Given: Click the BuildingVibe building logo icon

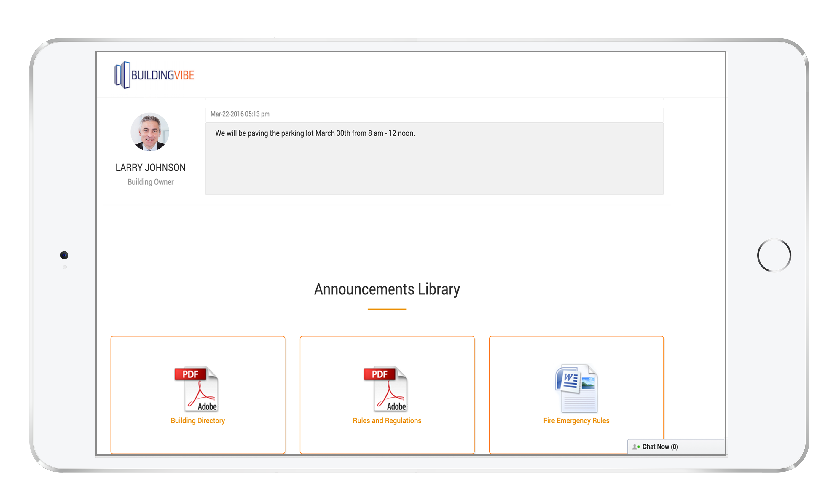Looking at the screenshot, I should click(122, 75).
